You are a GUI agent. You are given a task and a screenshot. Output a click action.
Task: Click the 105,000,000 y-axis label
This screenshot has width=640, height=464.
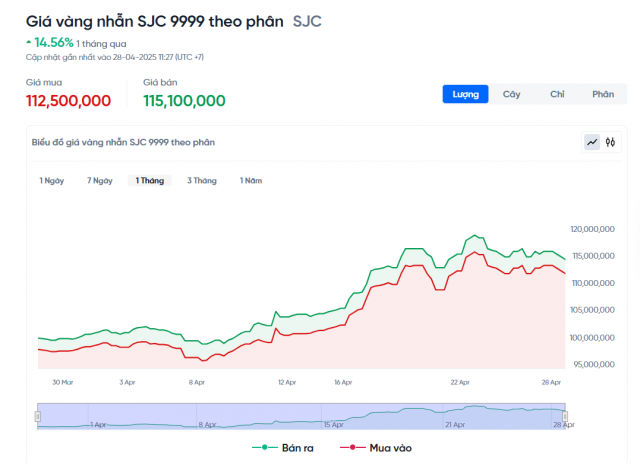(592, 310)
